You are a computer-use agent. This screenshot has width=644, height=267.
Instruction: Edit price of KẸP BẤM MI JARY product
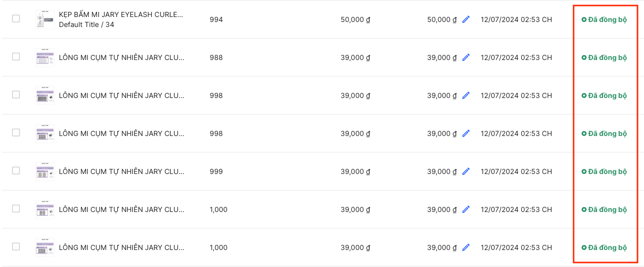466,19
